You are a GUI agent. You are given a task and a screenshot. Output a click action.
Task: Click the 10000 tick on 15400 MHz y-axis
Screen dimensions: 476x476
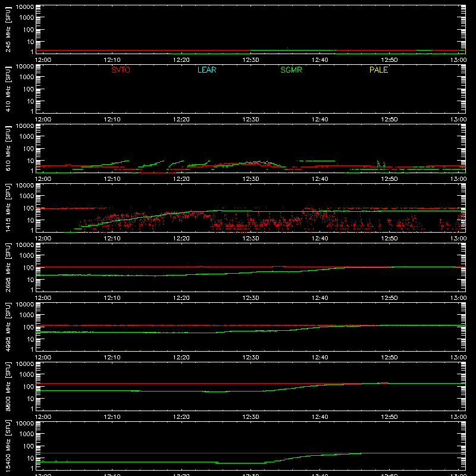[25, 424]
